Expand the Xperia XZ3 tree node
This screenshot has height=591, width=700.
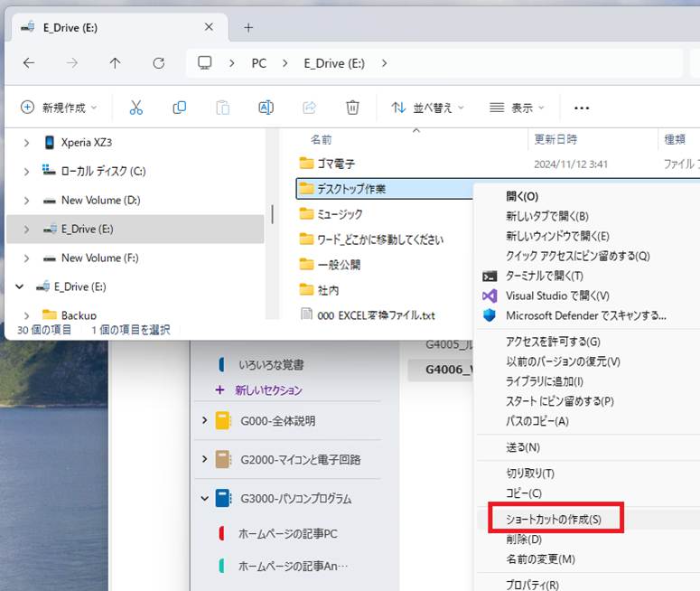(x=25, y=143)
